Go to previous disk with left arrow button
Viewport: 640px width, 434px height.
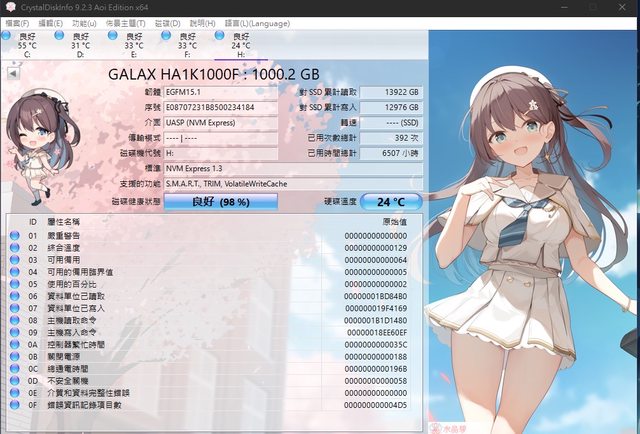pos(13,73)
